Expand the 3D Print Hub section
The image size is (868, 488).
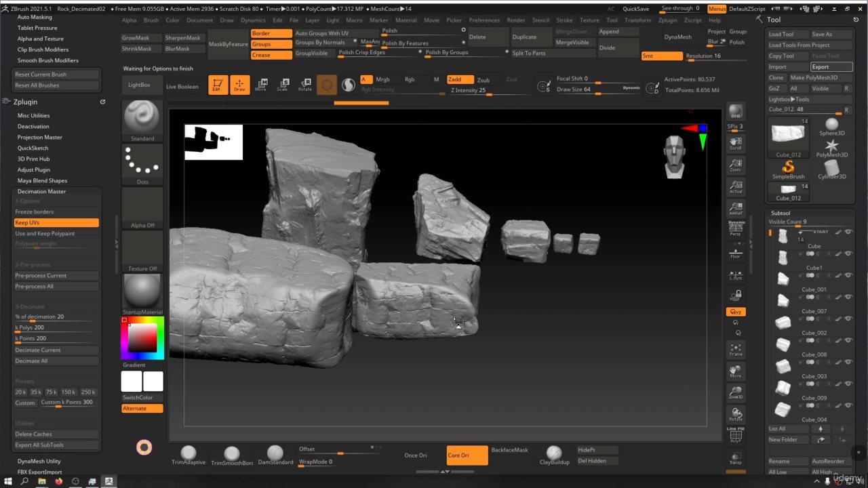pos(33,159)
